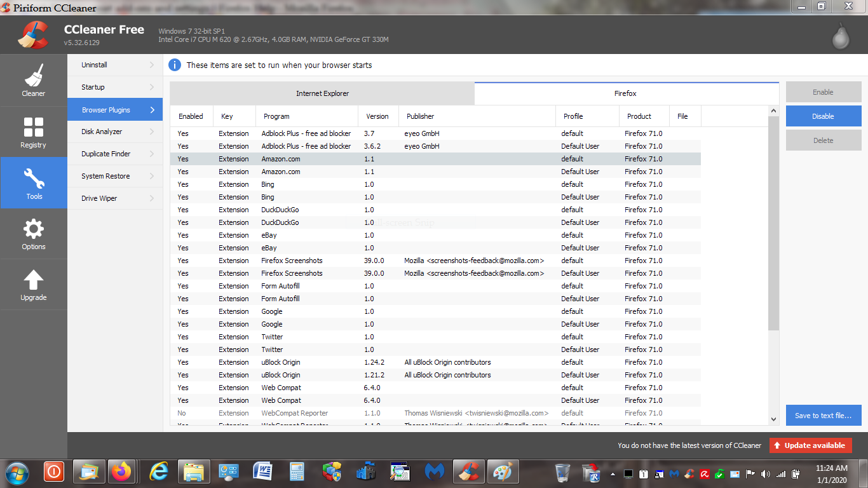Select the Tools wrench icon
This screenshot has width=868, height=488.
33,179
